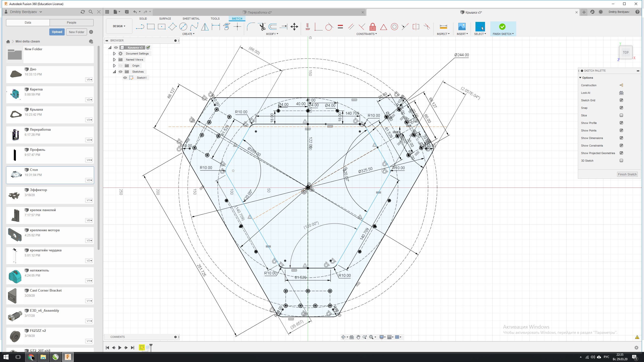Image resolution: width=644 pixels, height=362 pixels.
Task: Choose the Mirror sketch tool
Action: click(205, 27)
